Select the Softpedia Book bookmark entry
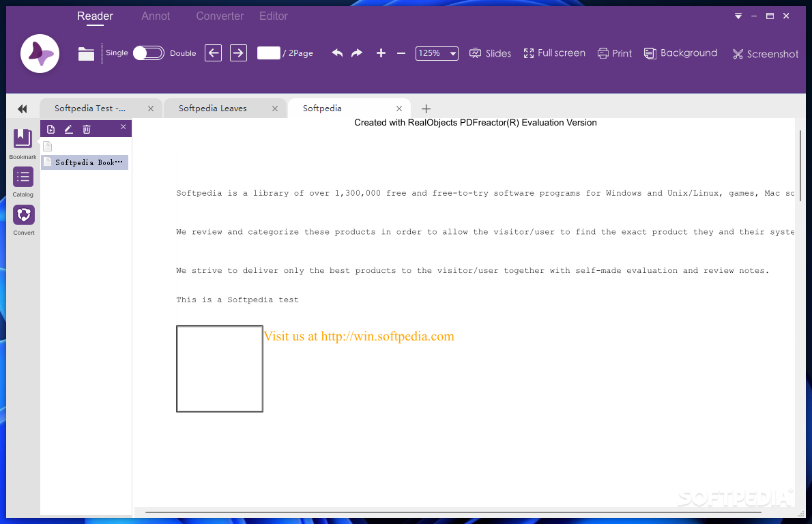This screenshot has width=812, height=524. (x=85, y=162)
